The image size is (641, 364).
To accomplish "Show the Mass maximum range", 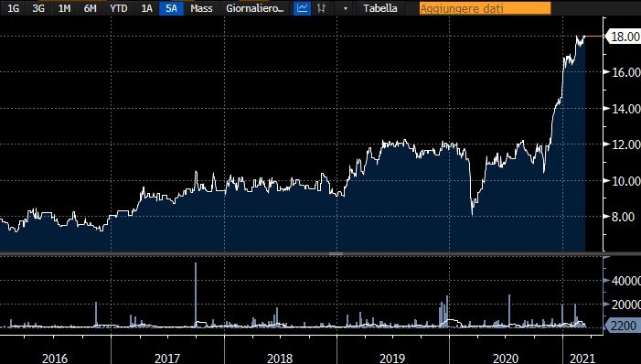I will [201, 8].
